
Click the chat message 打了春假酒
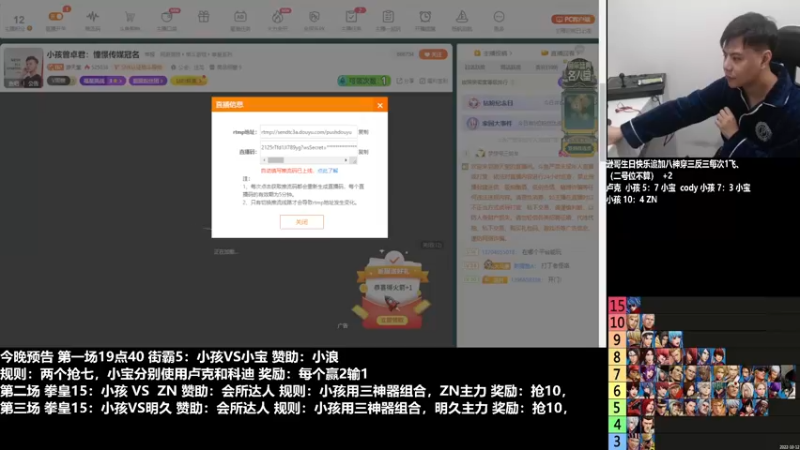pyautogui.click(x=555, y=266)
